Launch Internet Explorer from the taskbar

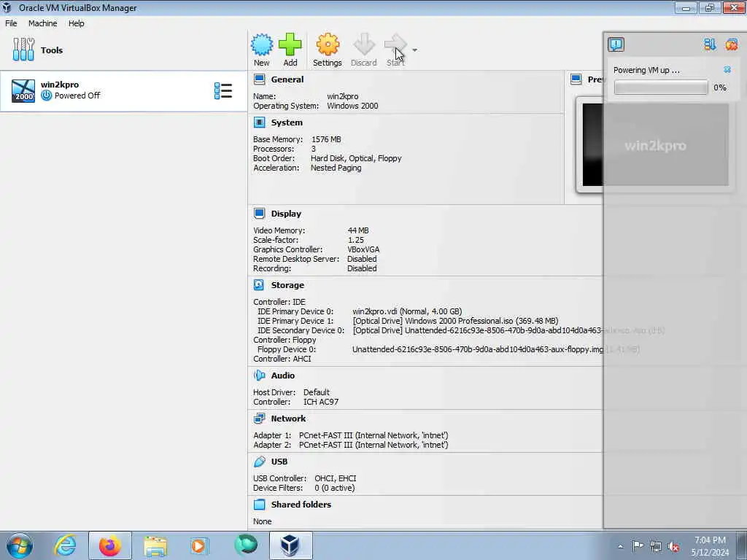[x=65, y=545]
